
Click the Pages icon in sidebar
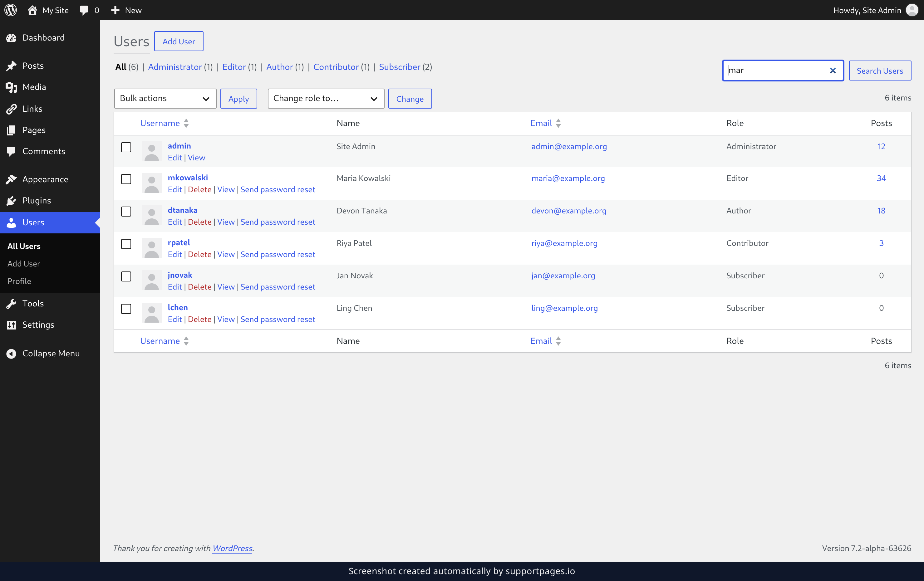(11, 130)
